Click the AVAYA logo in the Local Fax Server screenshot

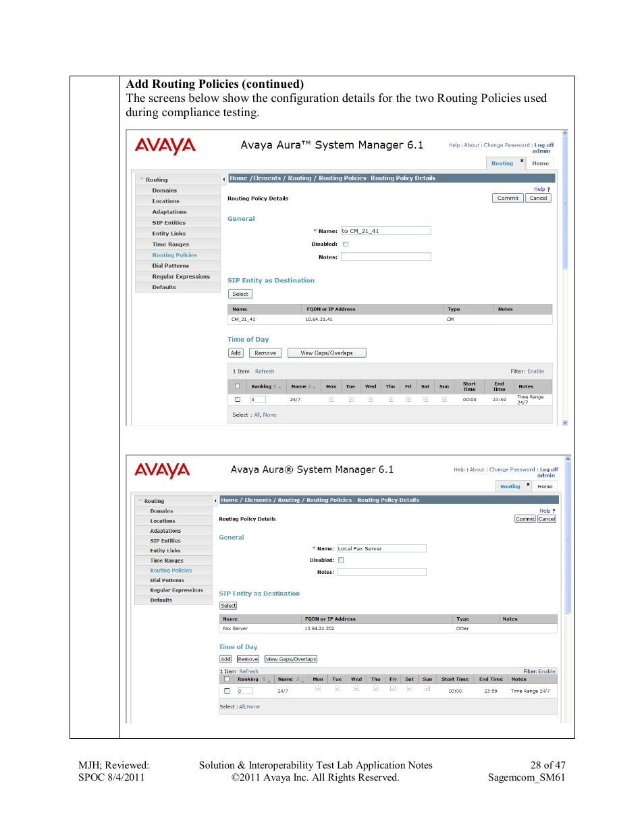(x=162, y=470)
